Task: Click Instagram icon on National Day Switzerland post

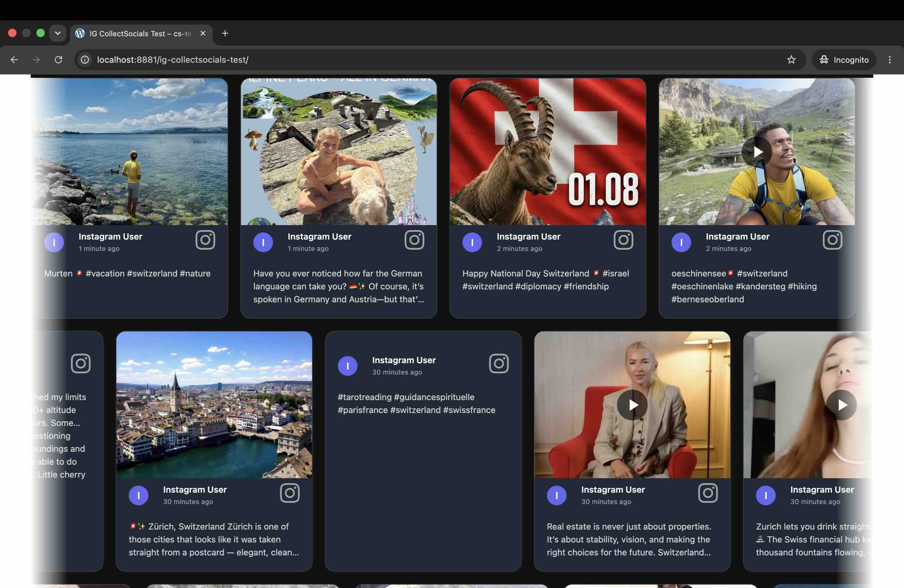Action: (x=623, y=240)
